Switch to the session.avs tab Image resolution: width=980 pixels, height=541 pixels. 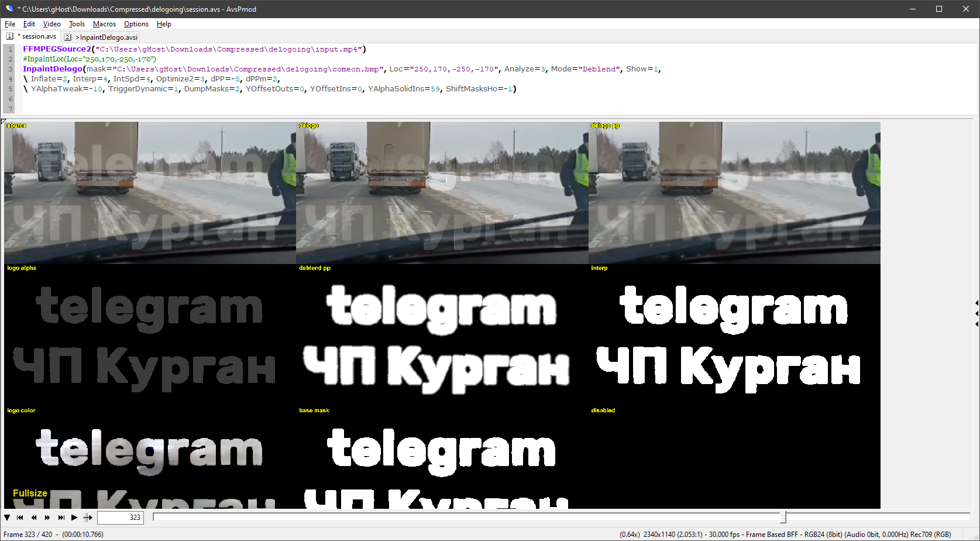click(33, 36)
